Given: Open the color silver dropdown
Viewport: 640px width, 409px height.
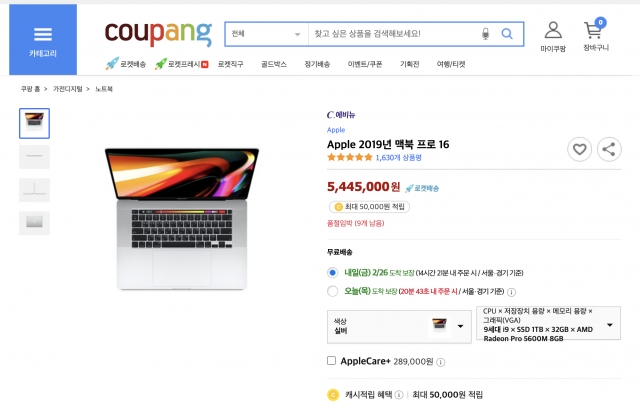Looking at the screenshot, I should click(399, 327).
